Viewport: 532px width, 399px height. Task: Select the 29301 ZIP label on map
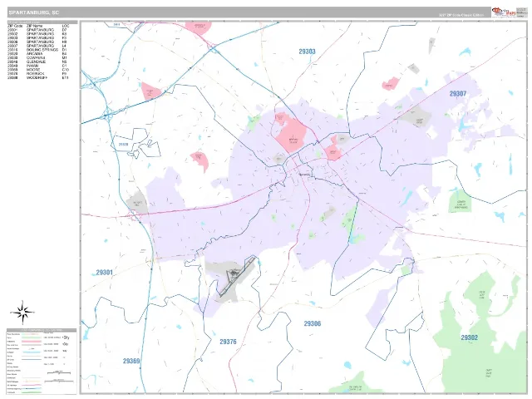click(x=104, y=273)
